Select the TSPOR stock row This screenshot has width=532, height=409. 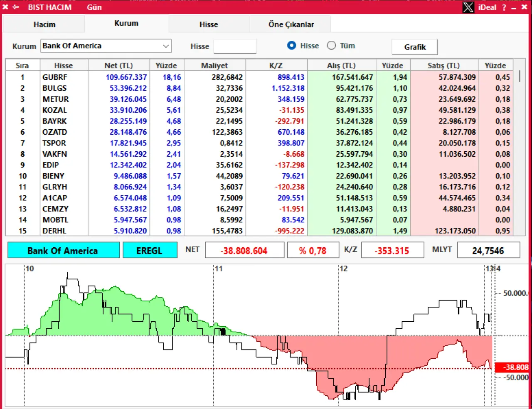pos(259,143)
